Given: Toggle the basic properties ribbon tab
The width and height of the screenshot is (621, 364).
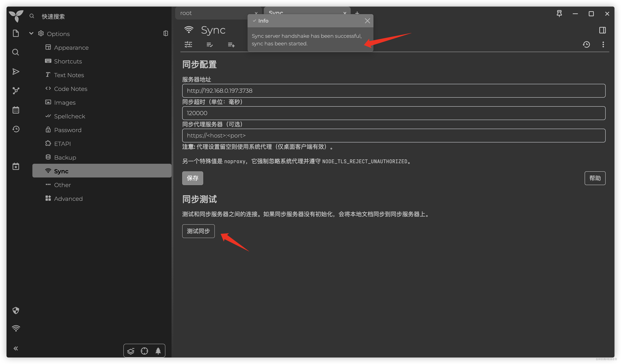Looking at the screenshot, I should pyautogui.click(x=188, y=44).
